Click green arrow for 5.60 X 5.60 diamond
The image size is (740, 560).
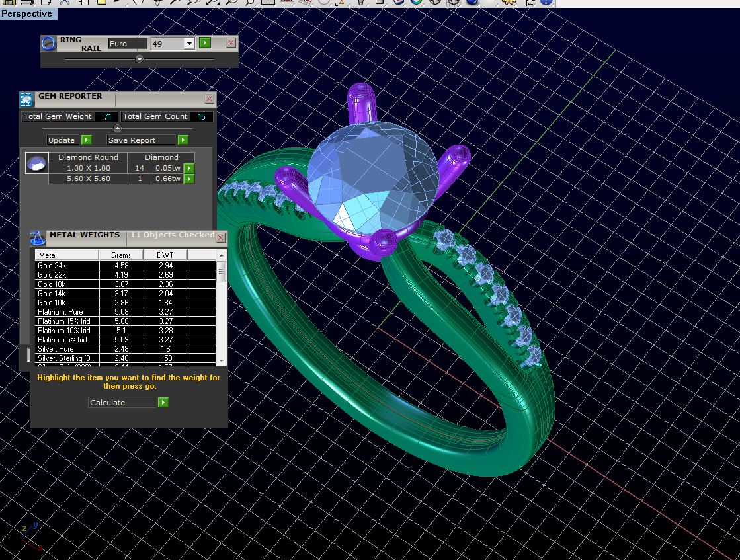point(189,179)
